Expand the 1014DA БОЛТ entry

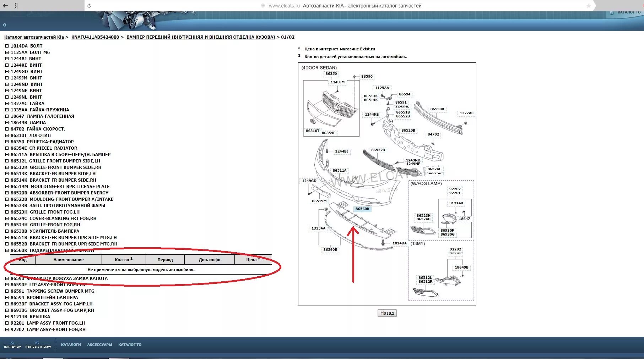[x=7, y=46]
